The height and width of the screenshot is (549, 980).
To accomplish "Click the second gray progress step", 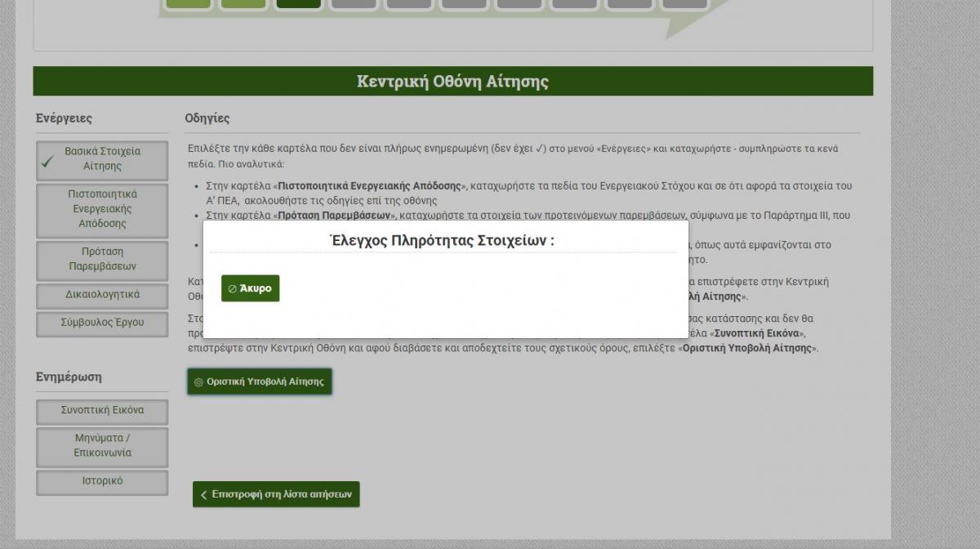I will tap(409, 4).
